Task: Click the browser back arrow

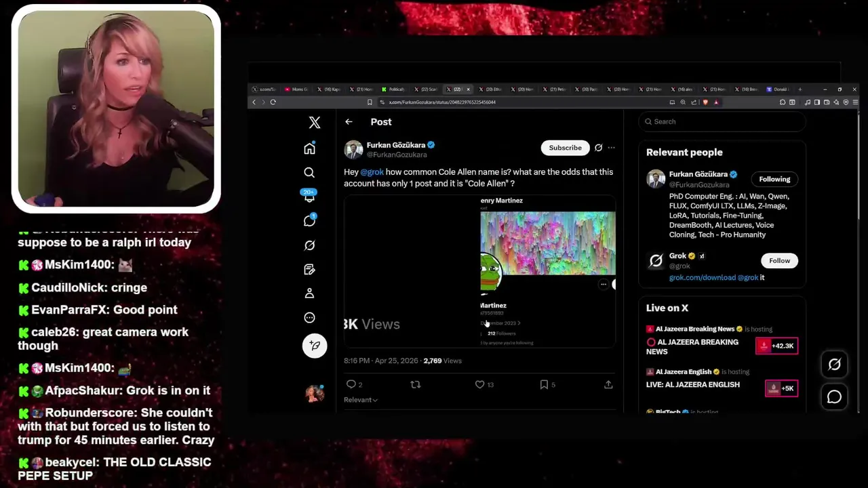Action: [x=254, y=102]
